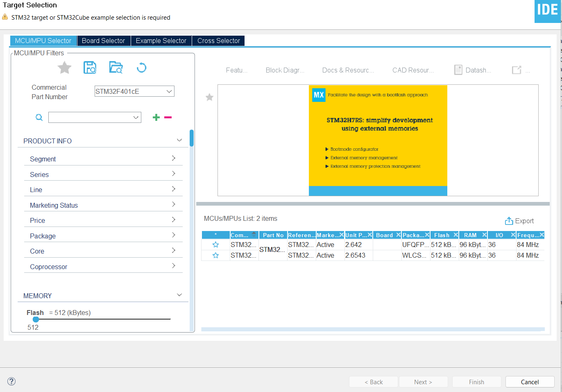Image resolution: width=562 pixels, height=392 pixels.
Task: Click the Part No column header
Action: (273, 235)
